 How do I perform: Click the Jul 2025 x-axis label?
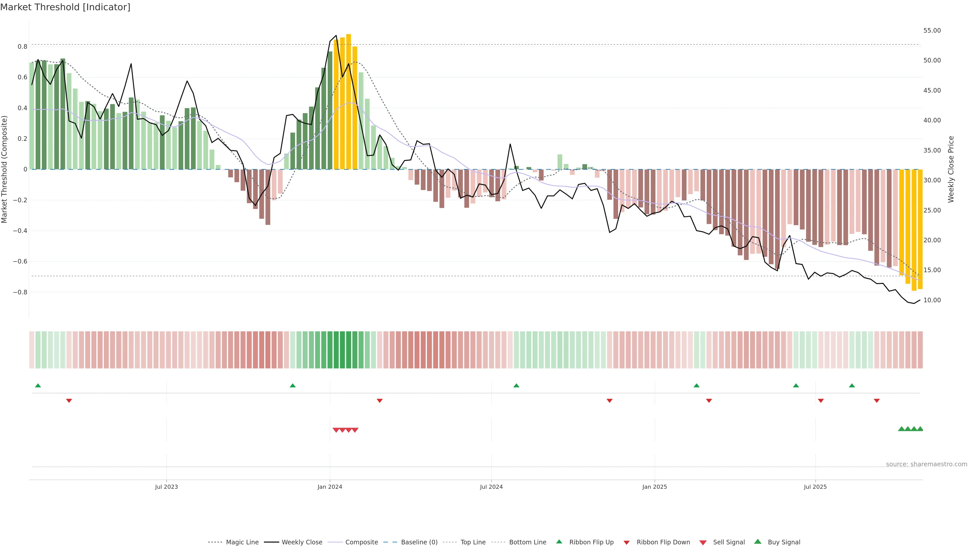pyautogui.click(x=815, y=487)
